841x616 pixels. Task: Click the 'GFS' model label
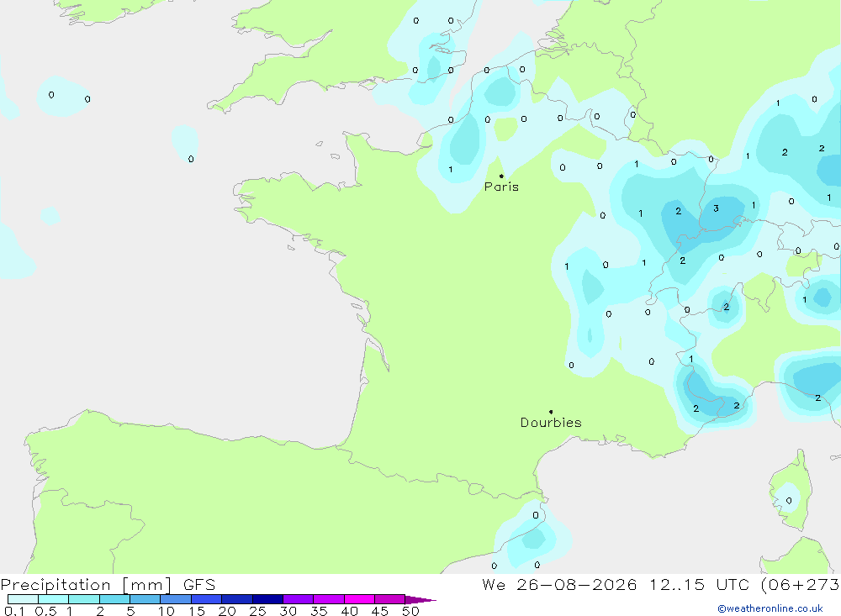199,585
